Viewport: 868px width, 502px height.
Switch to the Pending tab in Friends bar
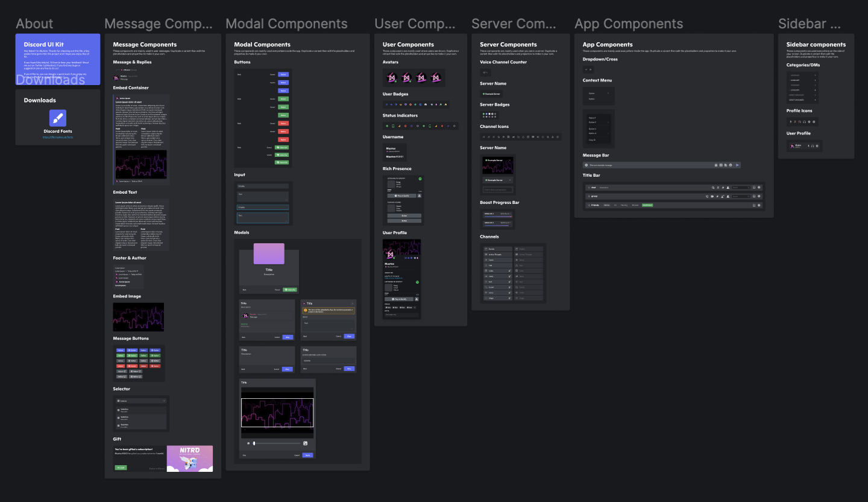624,205
